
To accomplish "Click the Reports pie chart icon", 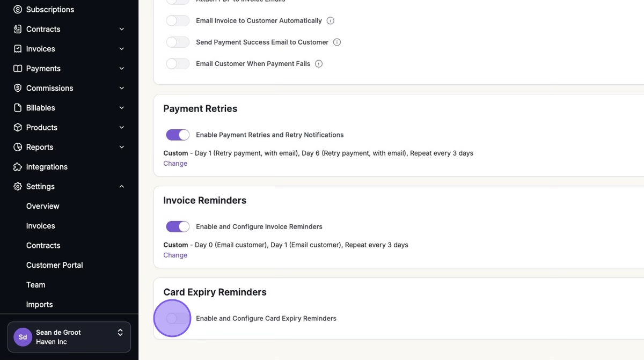I will 18,147.
